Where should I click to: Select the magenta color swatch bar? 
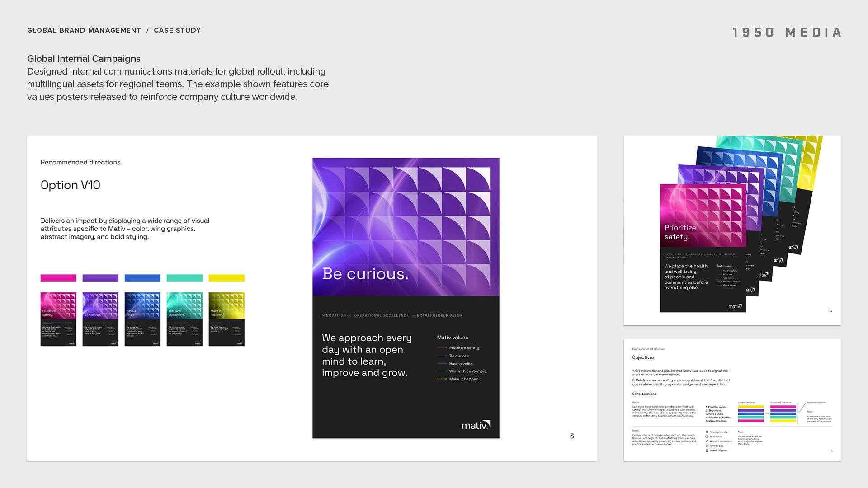coord(58,278)
